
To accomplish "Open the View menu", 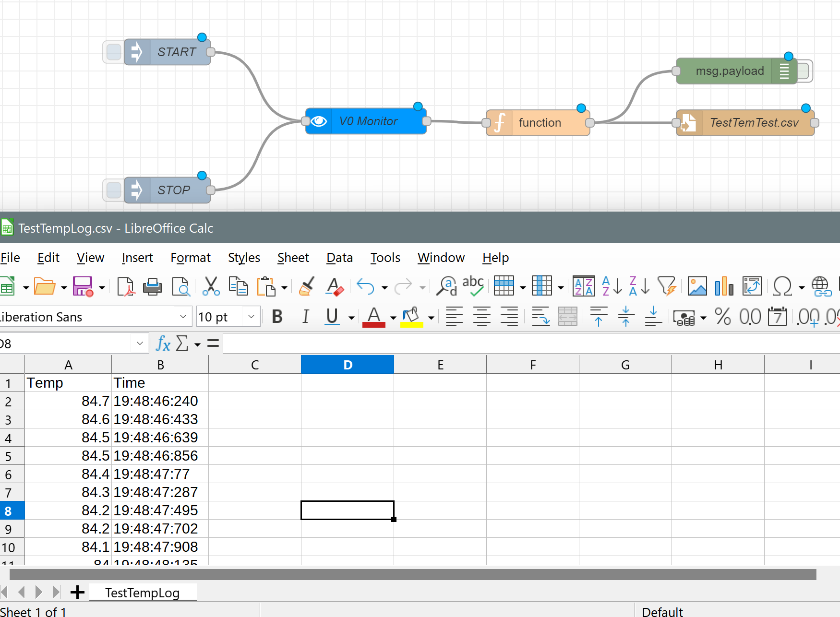I will point(90,258).
